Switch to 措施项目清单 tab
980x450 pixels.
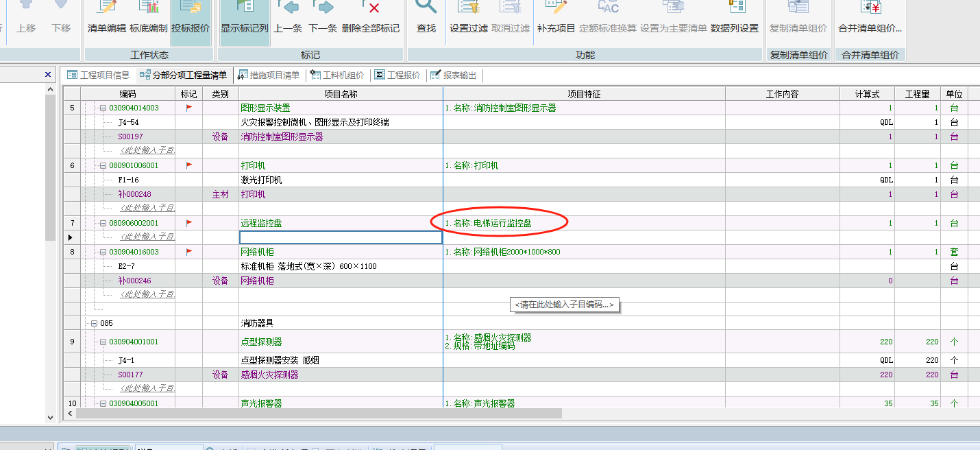(x=269, y=75)
